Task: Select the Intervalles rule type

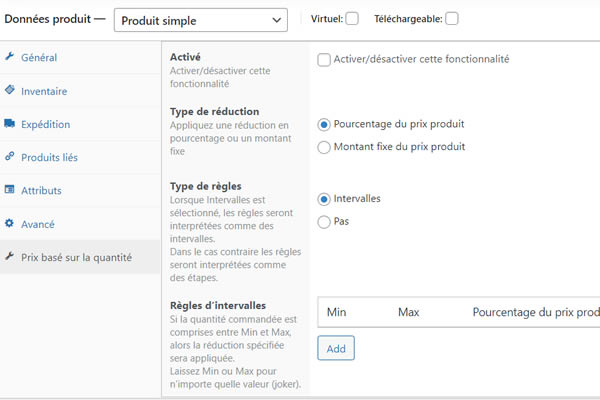Action: point(324,199)
